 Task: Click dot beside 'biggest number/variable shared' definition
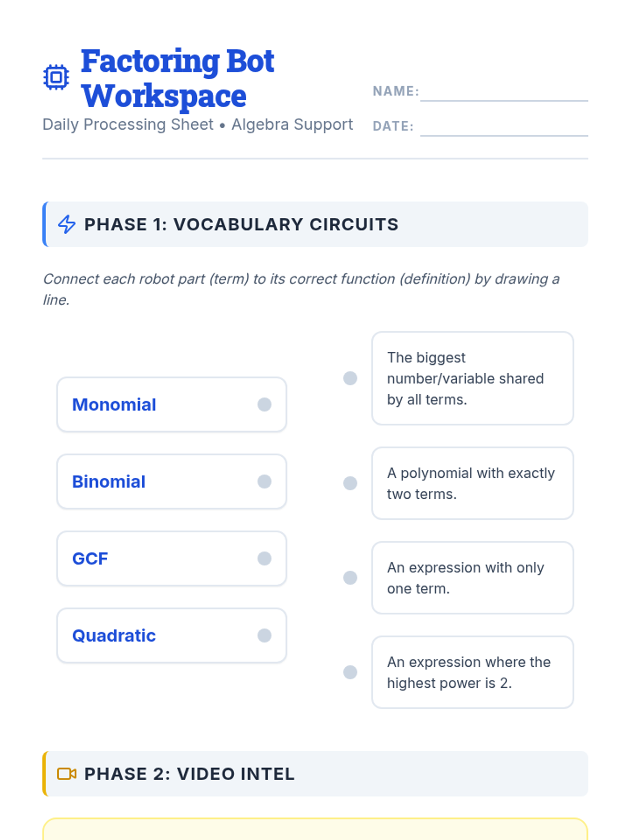coord(350,379)
